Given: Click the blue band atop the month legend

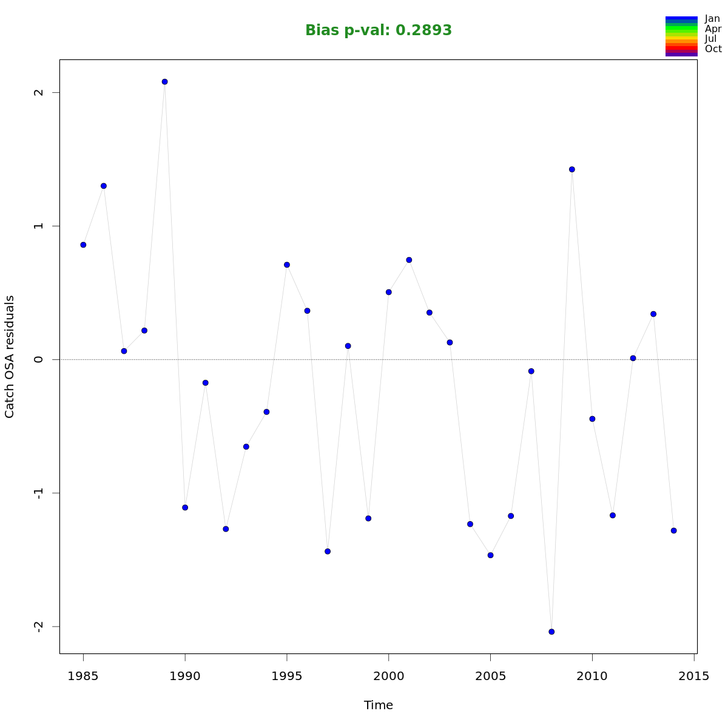Looking at the screenshot, I should pos(681,18).
